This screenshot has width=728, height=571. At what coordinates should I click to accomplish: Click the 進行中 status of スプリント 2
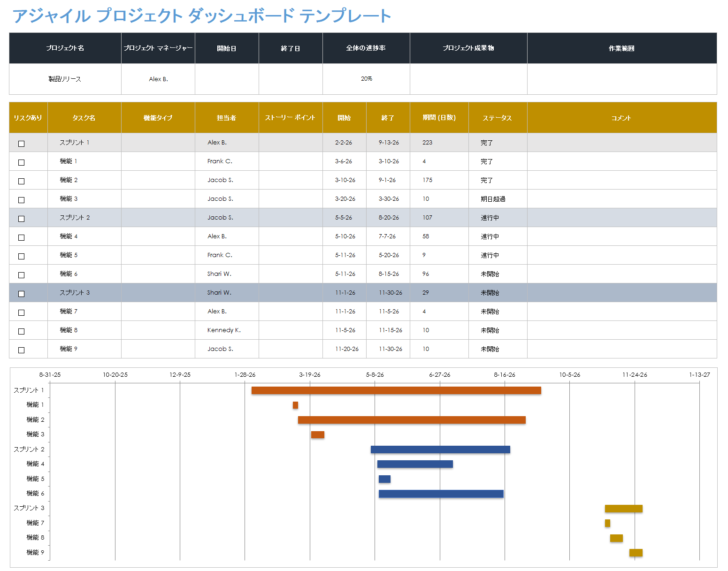(498, 218)
